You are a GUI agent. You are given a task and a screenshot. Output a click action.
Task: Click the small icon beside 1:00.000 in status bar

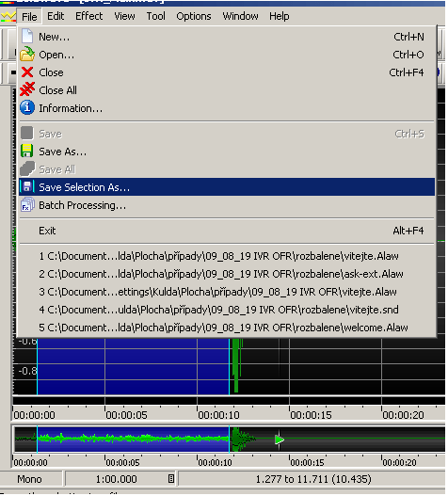pos(171,479)
